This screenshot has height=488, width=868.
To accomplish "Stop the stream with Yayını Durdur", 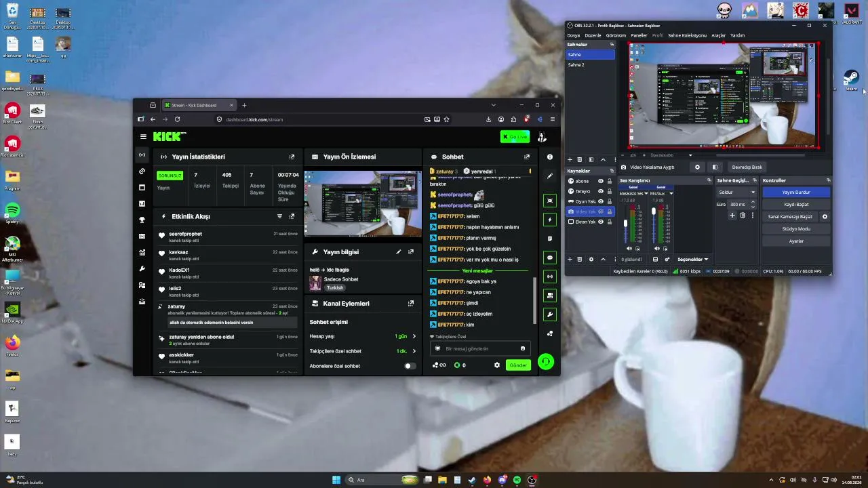I will coord(796,192).
